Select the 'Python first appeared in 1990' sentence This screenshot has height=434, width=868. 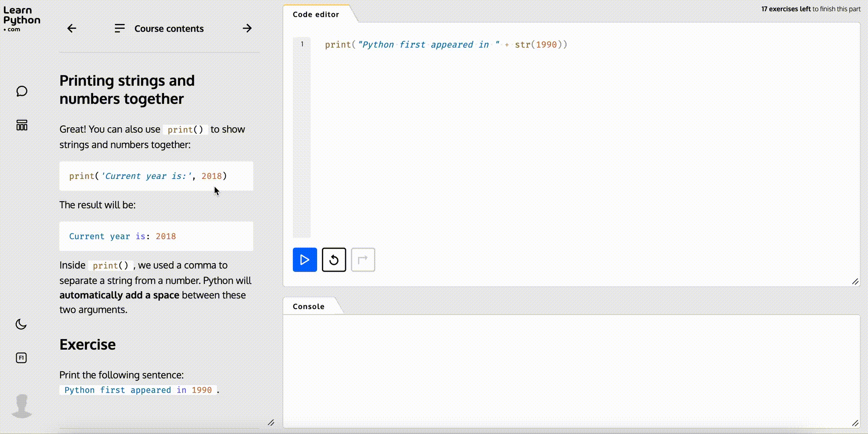click(x=138, y=390)
